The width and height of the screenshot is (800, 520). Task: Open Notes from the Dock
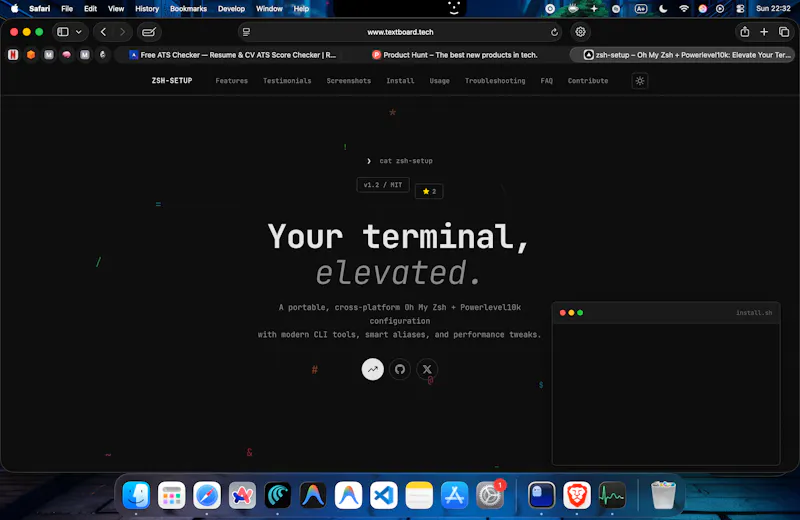(x=419, y=495)
